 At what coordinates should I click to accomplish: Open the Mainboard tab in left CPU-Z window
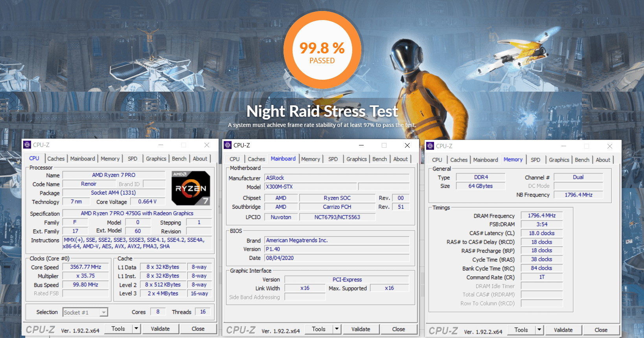pos(83,158)
